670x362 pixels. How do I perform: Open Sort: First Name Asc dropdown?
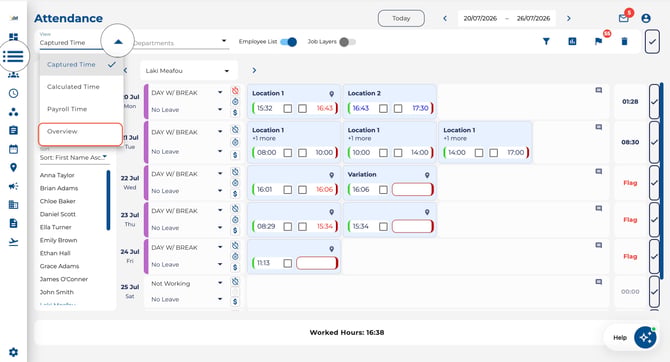[x=73, y=157]
